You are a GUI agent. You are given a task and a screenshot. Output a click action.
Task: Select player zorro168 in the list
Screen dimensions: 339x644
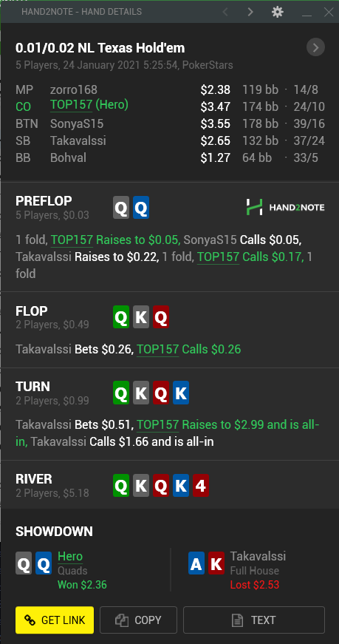pyautogui.click(x=74, y=89)
